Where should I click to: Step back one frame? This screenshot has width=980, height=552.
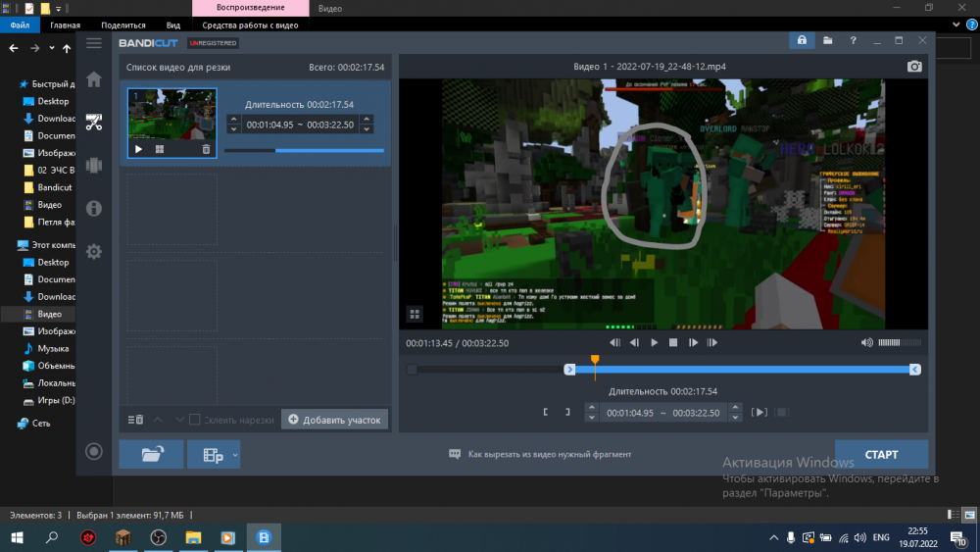pos(634,342)
